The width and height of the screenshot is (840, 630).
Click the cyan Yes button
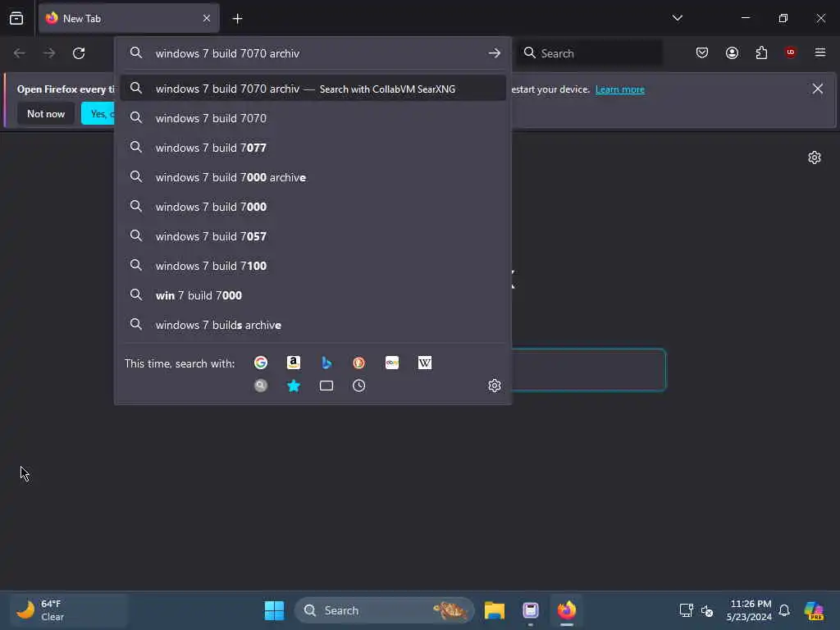98,113
